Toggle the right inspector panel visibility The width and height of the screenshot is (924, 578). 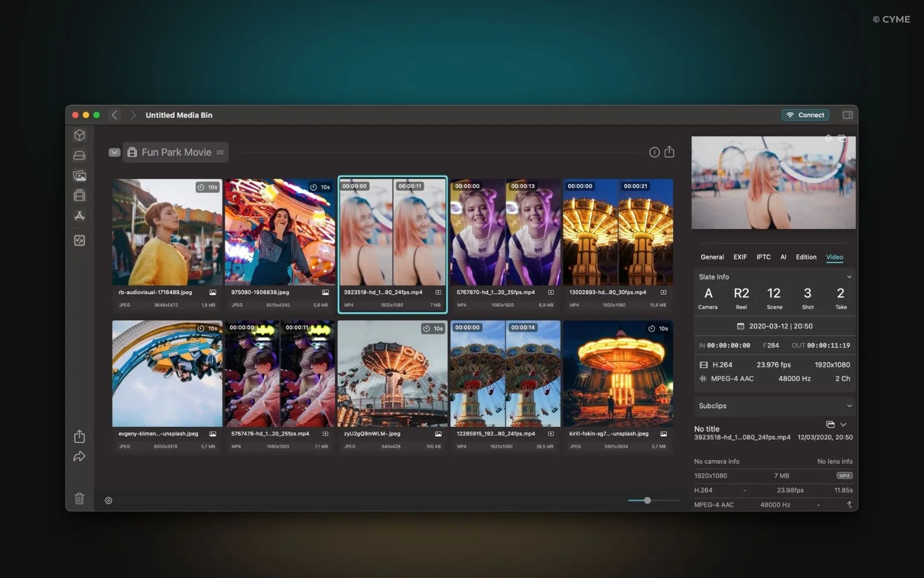(x=848, y=115)
